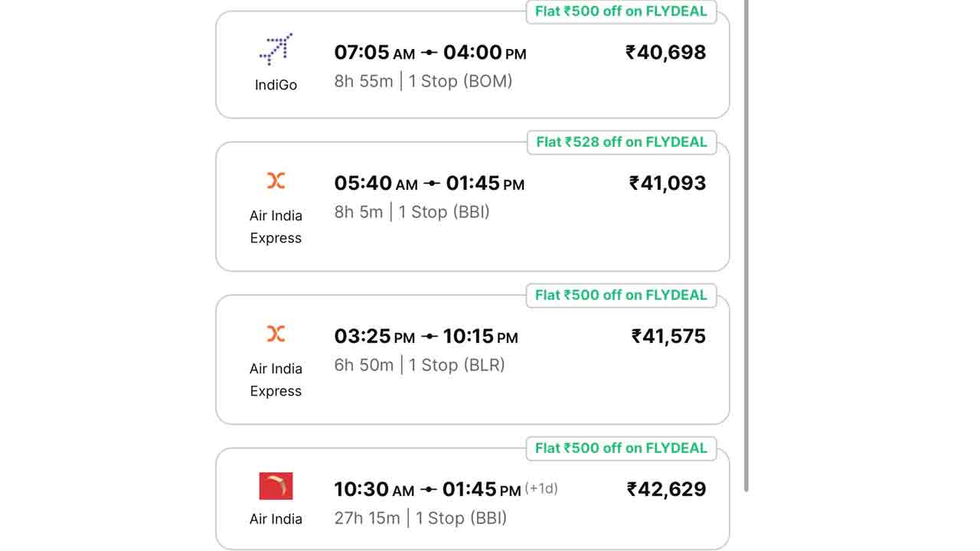The width and height of the screenshot is (980, 551).
Task: Click the arrow between 05:40 AM and 01:45 PM
Action: click(x=433, y=184)
